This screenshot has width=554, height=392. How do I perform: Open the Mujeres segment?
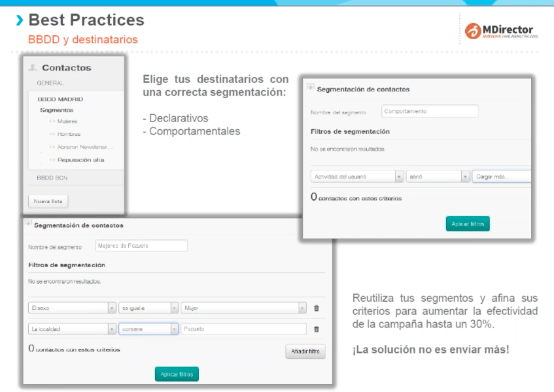pos(67,121)
